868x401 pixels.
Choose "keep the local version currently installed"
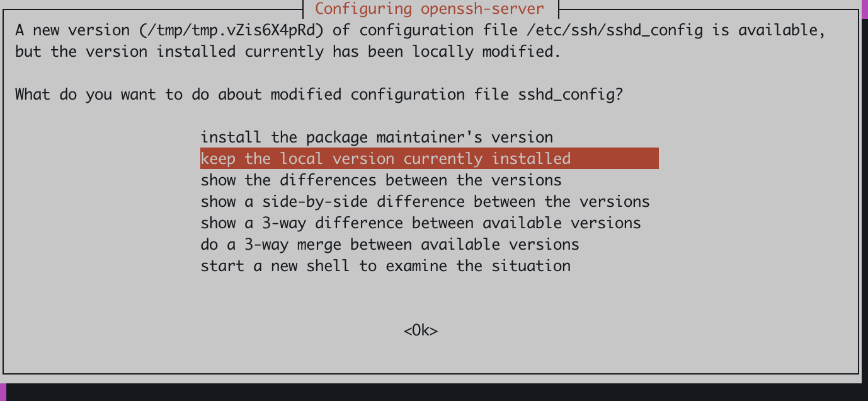click(385, 159)
